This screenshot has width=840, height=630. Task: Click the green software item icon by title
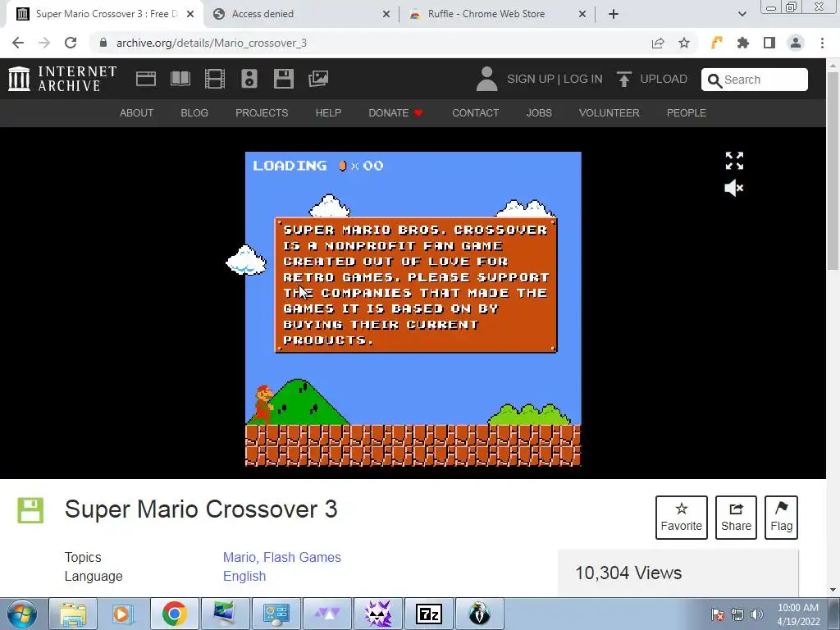(30, 510)
